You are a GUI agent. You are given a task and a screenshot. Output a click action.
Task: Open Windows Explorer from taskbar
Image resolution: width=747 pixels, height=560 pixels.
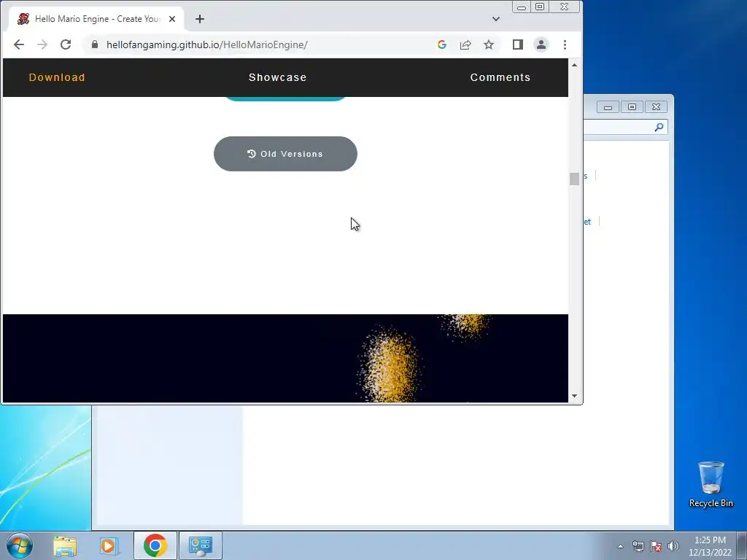(65, 545)
